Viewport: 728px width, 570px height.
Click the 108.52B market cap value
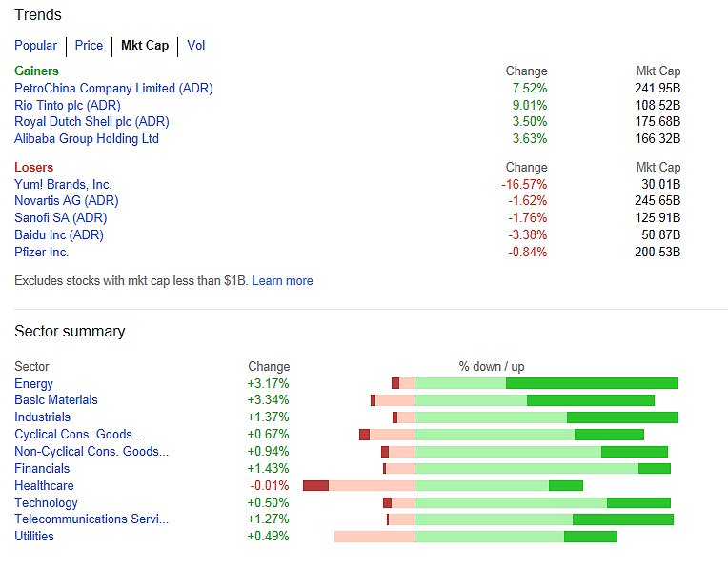pos(657,106)
